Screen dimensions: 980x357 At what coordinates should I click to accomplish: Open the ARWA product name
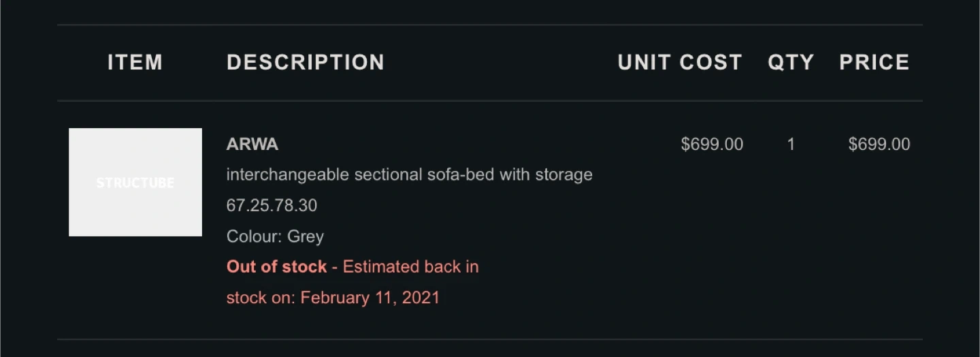[252, 144]
